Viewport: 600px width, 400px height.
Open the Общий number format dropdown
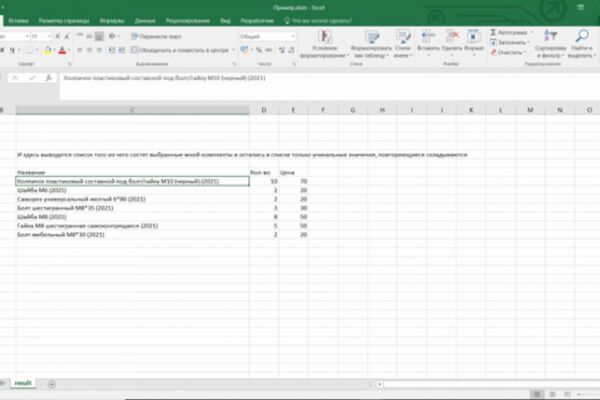pyautogui.click(x=293, y=36)
